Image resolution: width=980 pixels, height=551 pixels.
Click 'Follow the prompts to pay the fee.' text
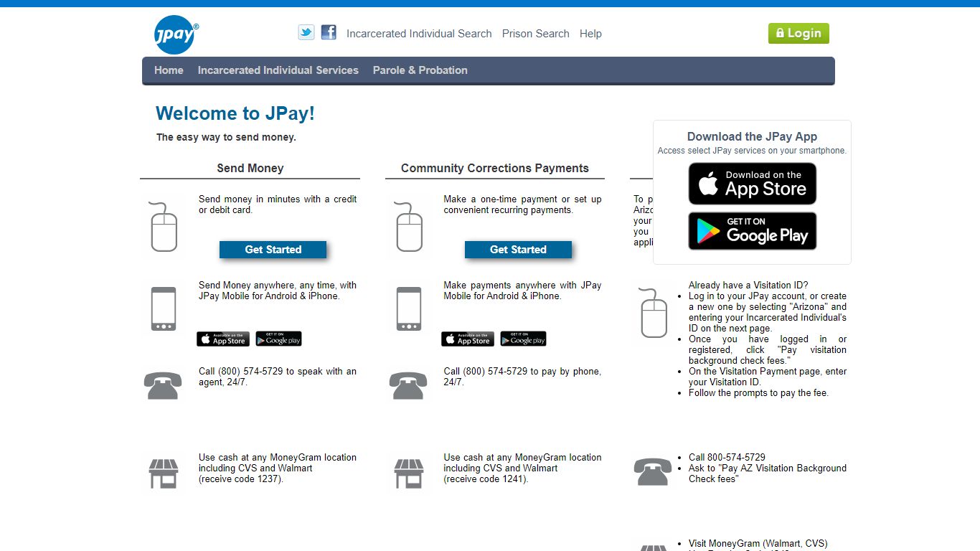tap(758, 392)
